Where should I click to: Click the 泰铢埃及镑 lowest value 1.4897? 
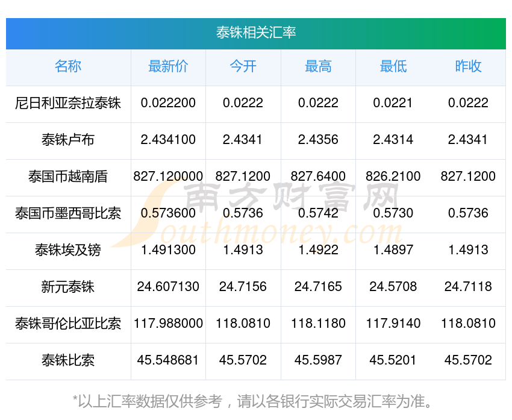393,250
